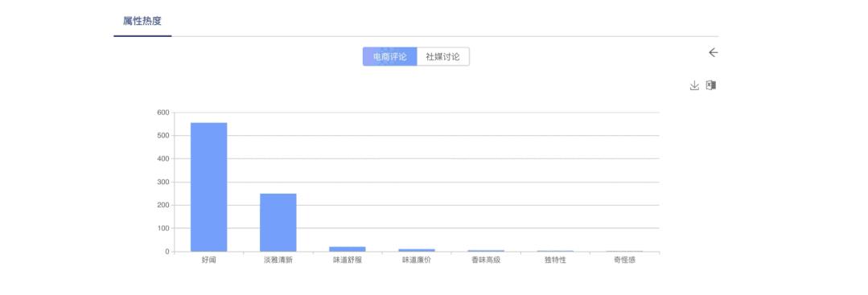Click the 好闻 axis label

[x=208, y=260]
